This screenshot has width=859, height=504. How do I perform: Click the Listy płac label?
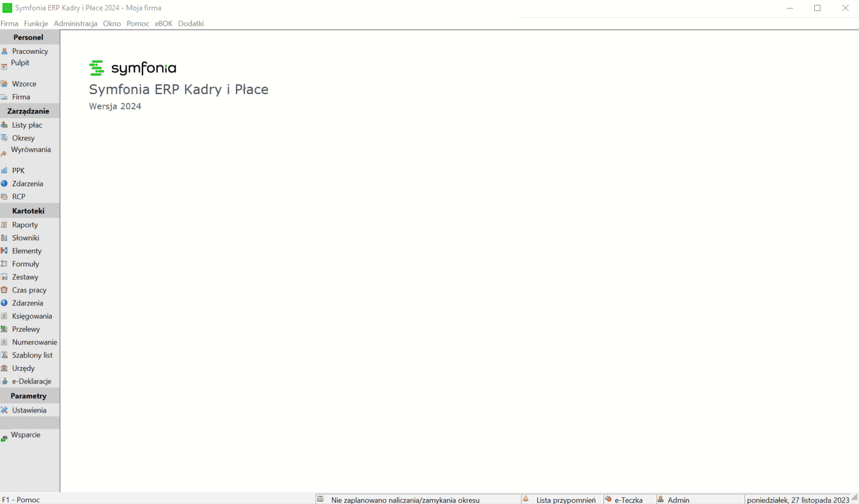(27, 125)
